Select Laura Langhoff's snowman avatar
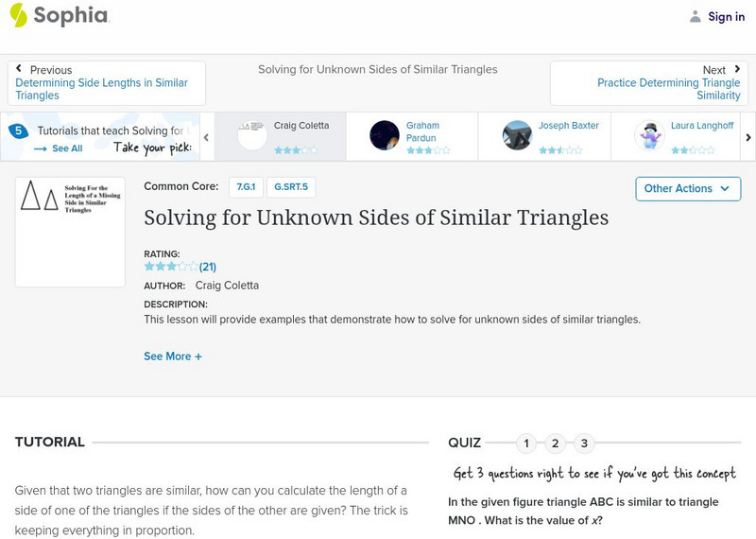The height and width of the screenshot is (539, 756). 649,135
